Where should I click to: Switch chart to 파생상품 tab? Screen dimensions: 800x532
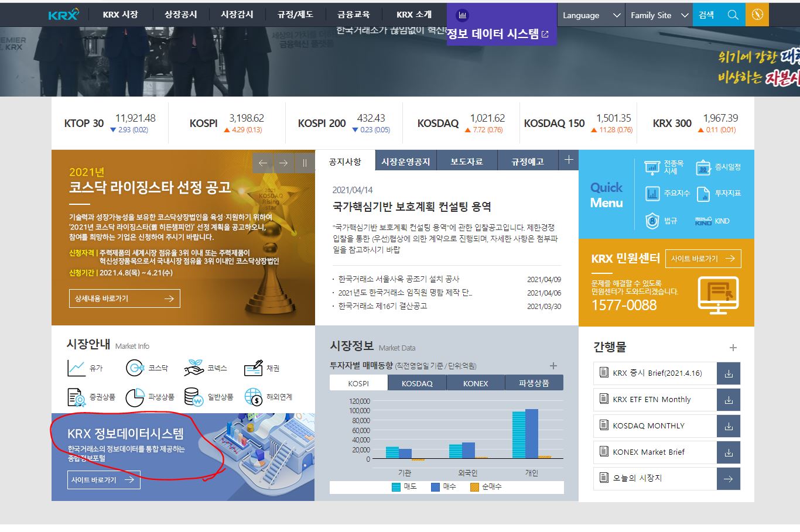click(x=534, y=383)
